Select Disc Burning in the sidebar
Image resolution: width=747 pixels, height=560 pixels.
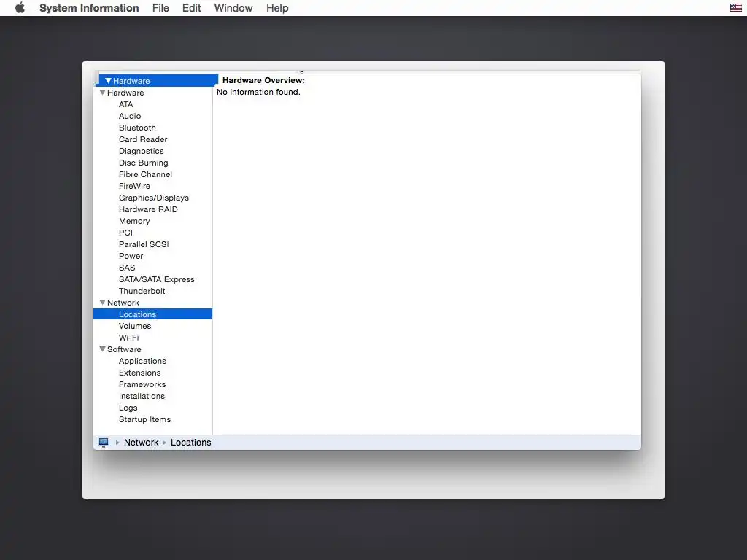(x=144, y=163)
